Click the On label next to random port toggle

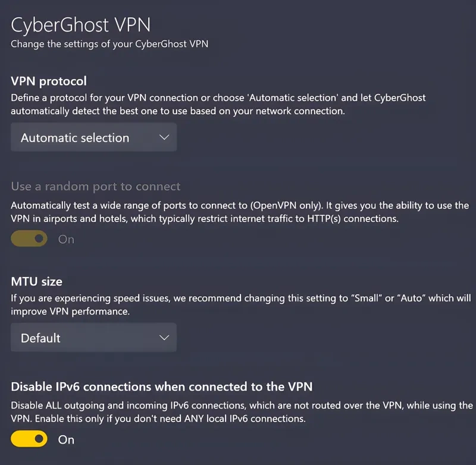coord(66,239)
